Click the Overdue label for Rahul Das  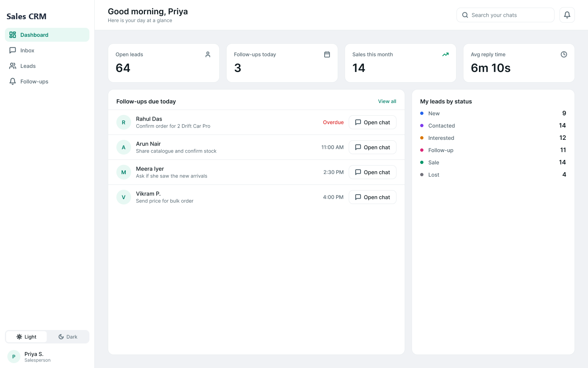[x=333, y=122]
